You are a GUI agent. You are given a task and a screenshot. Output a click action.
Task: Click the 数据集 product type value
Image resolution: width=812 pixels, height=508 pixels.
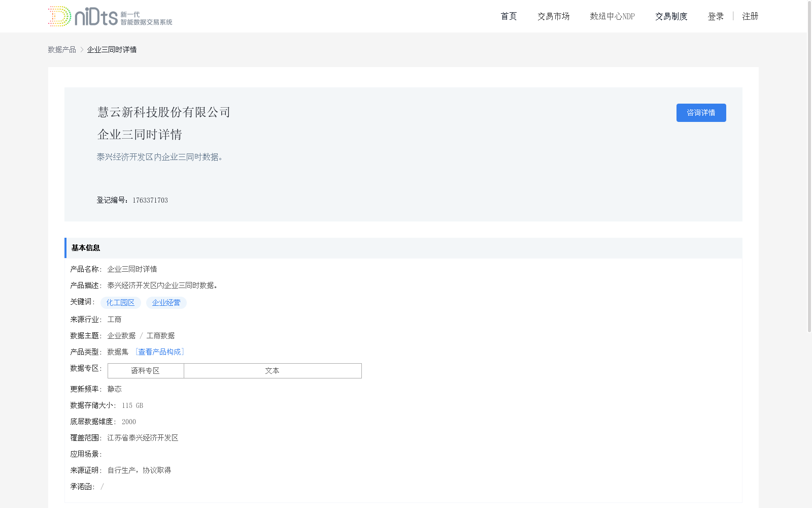point(118,352)
